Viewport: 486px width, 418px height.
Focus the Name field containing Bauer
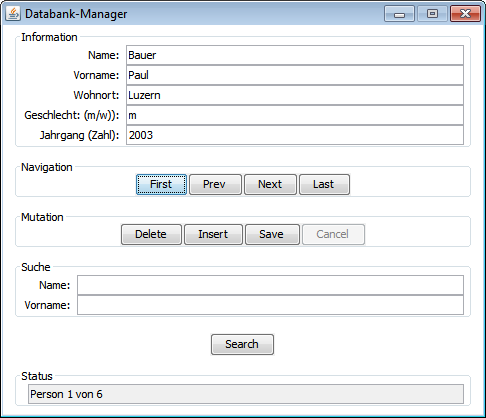295,55
